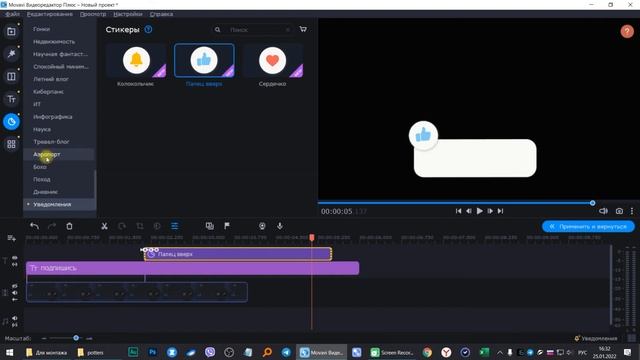Click the orange help button in preview
The image size is (640, 360).
point(627,31)
